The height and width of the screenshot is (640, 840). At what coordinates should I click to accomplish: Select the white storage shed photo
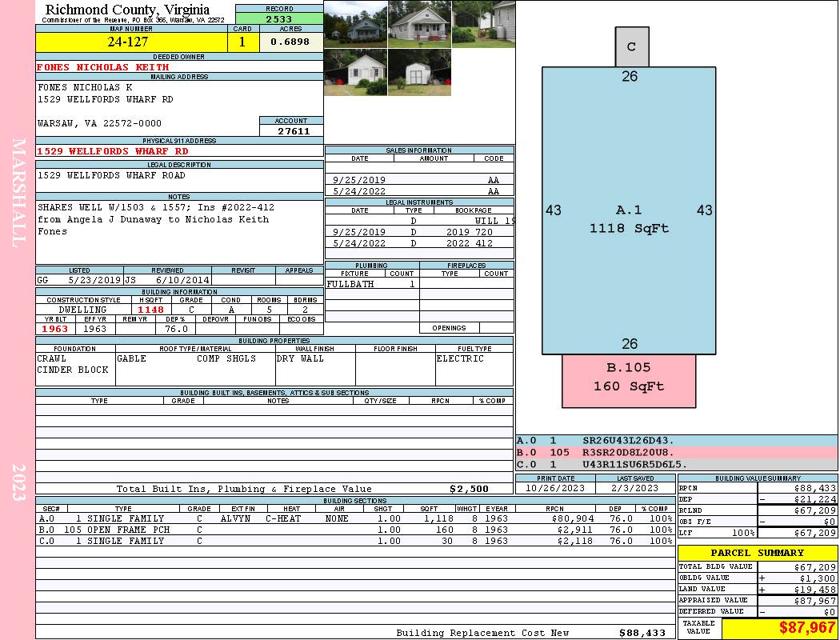click(419, 73)
